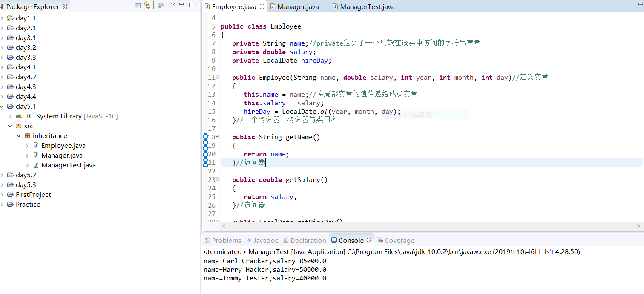Close the Employee.java editor tab
The image size is (644, 294).
[262, 6]
